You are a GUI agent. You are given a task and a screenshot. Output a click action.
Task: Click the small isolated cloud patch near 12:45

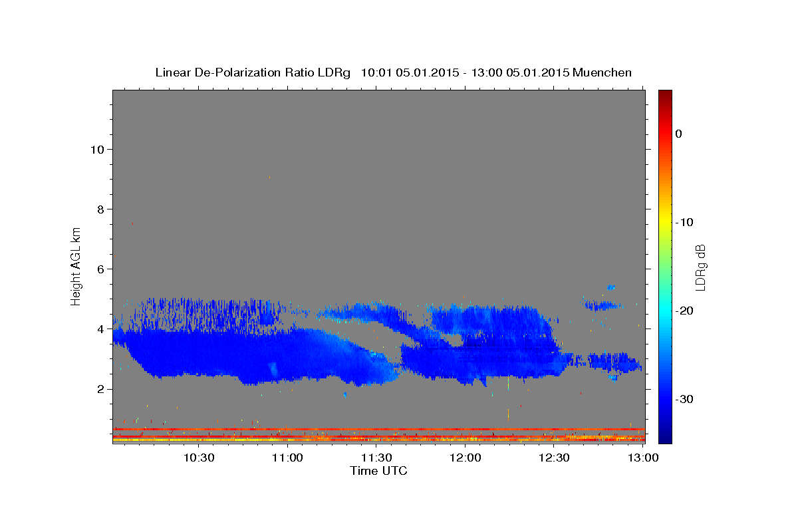point(602,305)
